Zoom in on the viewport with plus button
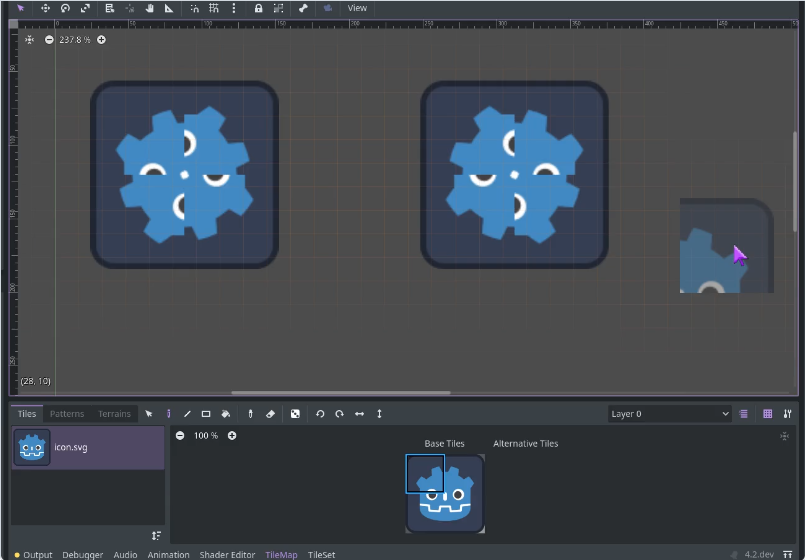The image size is (805, 560). [101, 40]
